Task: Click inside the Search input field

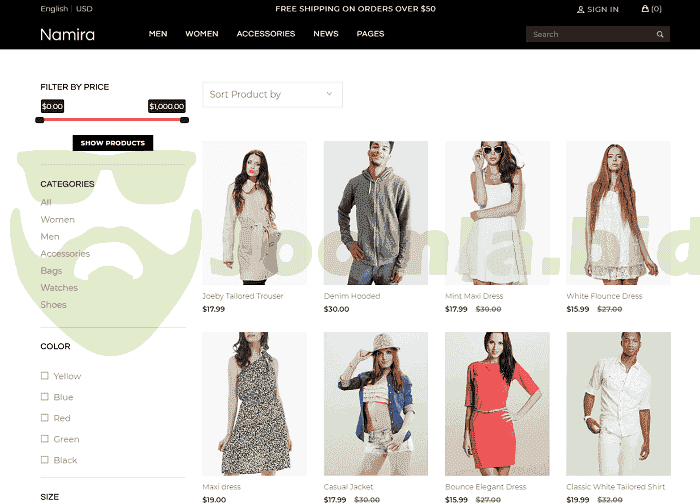Action: point(590,34)
